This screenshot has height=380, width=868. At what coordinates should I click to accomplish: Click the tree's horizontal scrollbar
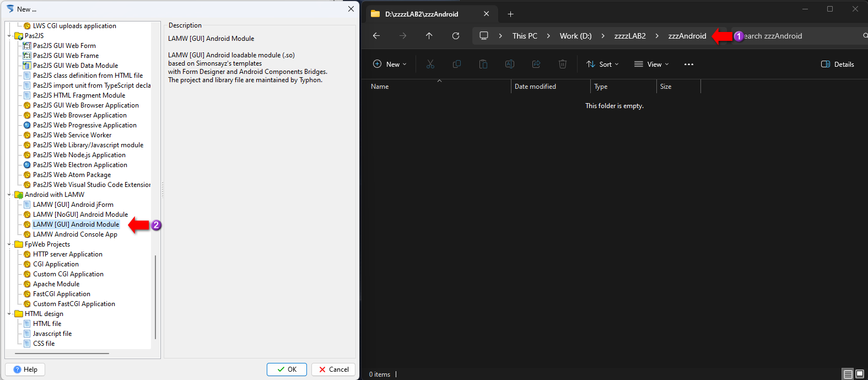[62, 354]
